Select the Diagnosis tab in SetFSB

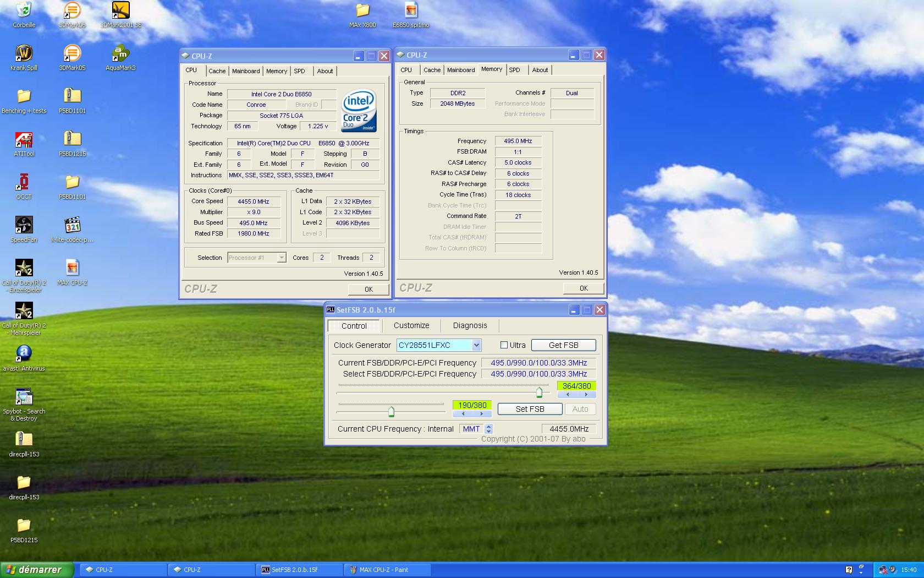470,325
